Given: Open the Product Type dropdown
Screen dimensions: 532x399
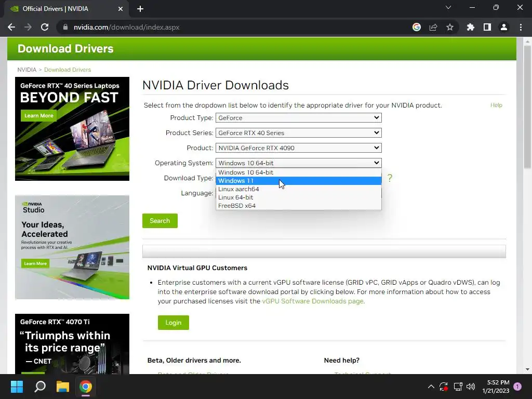Looking at the screenshot, I should [299, 118].
